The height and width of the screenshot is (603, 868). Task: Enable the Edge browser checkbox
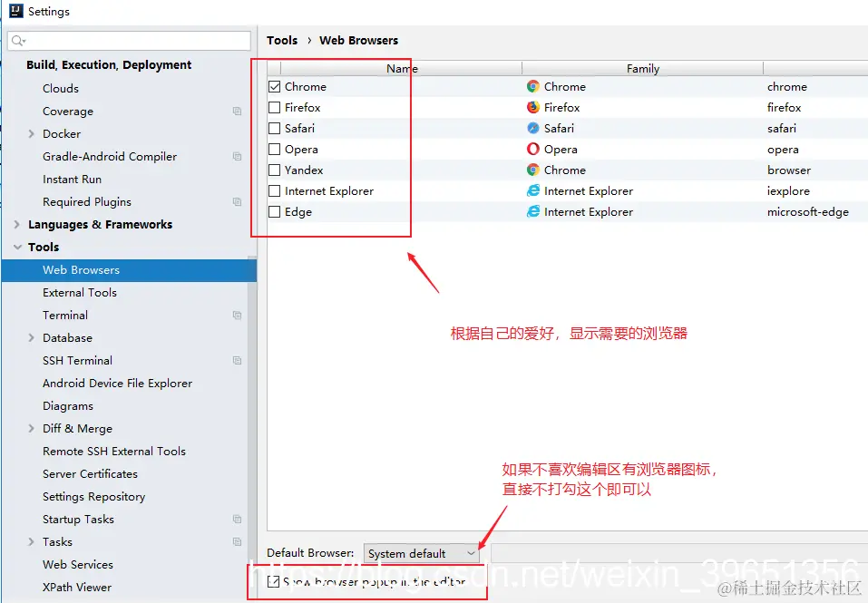274,212
